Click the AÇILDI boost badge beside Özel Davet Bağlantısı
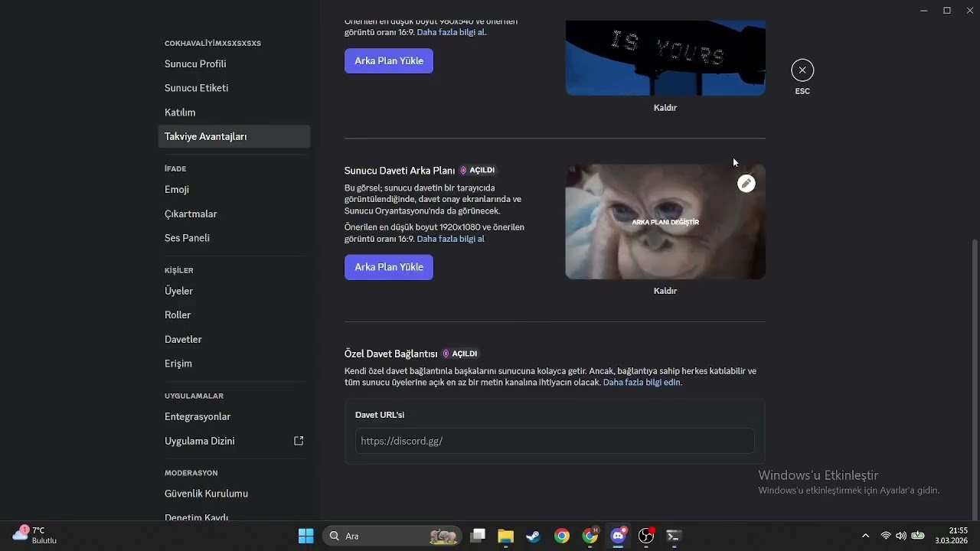This screenshot has width=980, height=551. [x=460, y=354]
